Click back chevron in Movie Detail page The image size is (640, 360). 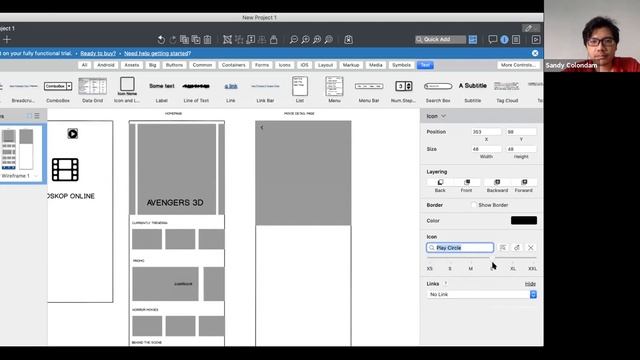pyautogui.click(x=262, y=128)
